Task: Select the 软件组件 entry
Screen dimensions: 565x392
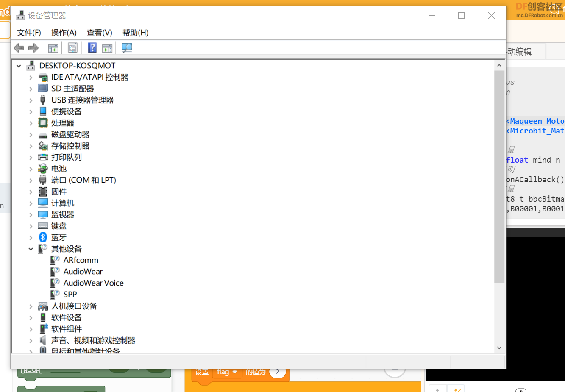Action: click(x=67, y=329)
